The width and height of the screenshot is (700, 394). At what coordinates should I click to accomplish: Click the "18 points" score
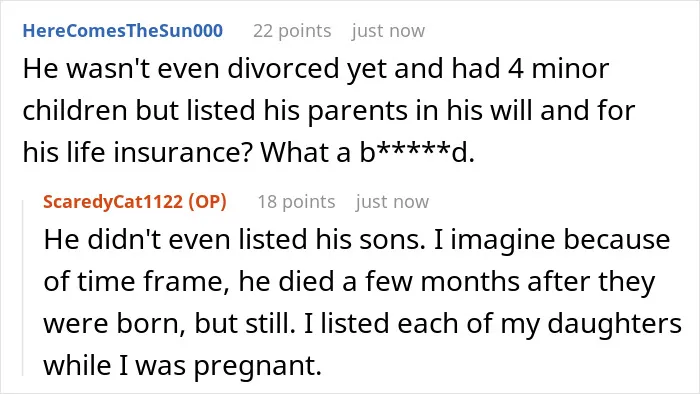[x=296, y=202]
